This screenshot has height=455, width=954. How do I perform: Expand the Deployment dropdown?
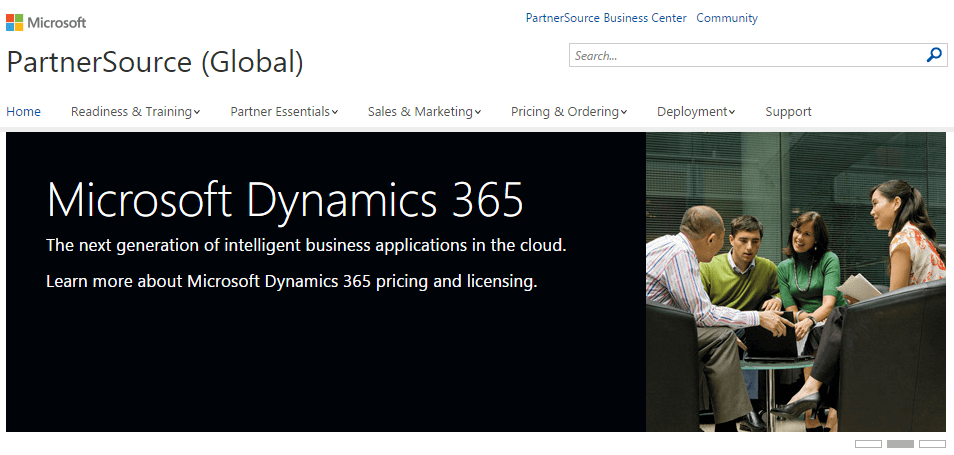[x=696, y=112]
